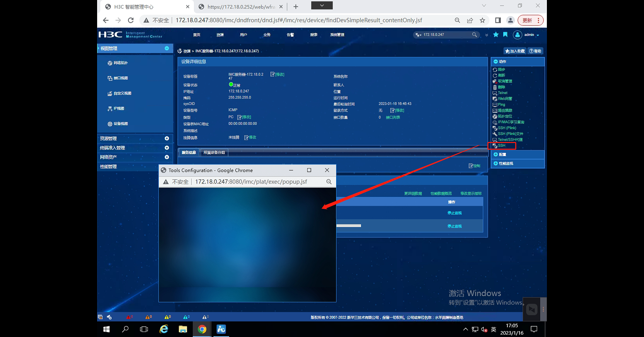Open File Explorer from the taskbar

(x=183, y=329)
